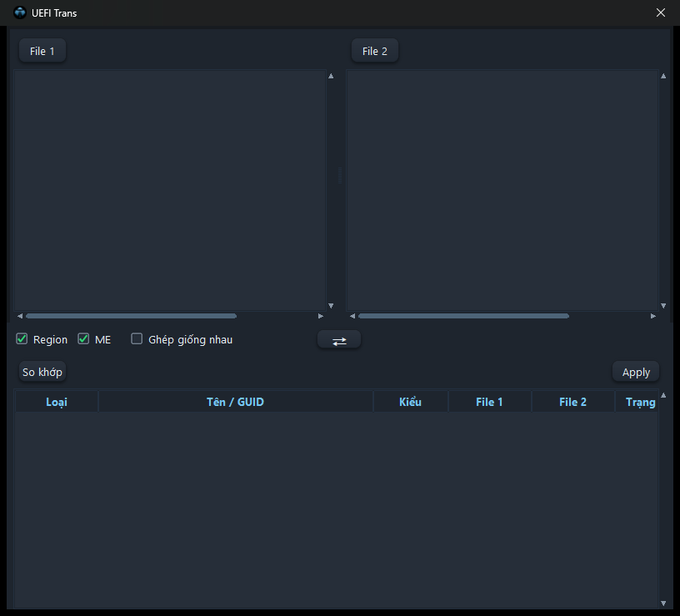Screen dimensions: 680x616
Task: Close the UEFI Trans window
Action: (x=661, y=13)
